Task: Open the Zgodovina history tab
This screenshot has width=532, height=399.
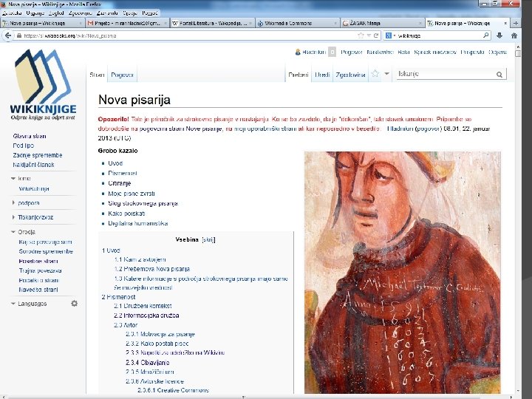Action: tap(350, 75)
